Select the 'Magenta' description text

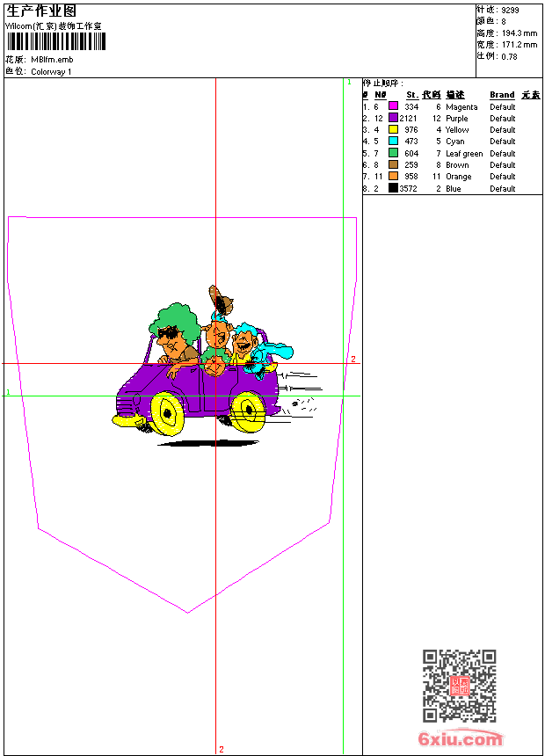(x=461, y=107)
